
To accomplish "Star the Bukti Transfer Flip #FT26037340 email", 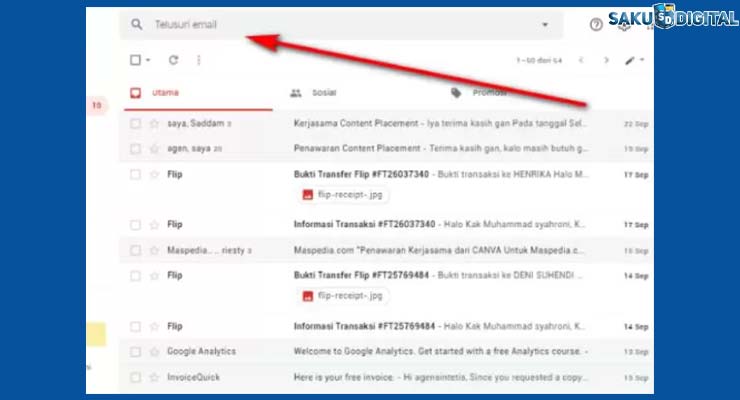I will (154, 175).
